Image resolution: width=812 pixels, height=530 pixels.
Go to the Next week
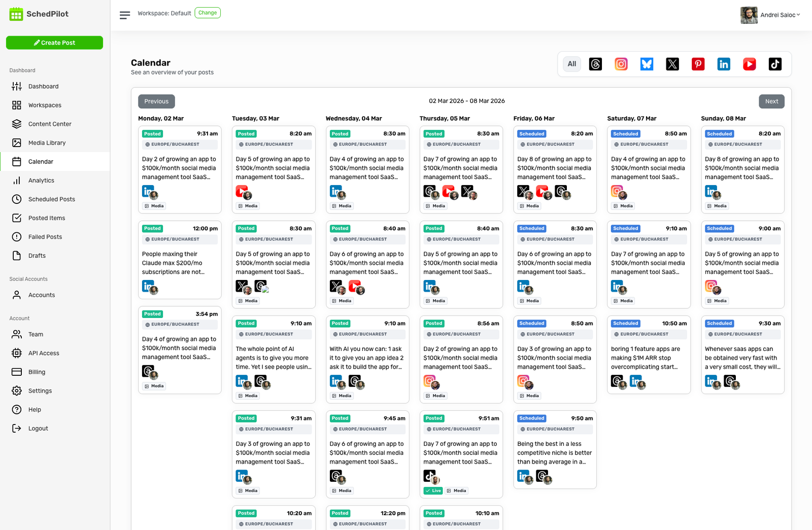click(x=771, y=101)
